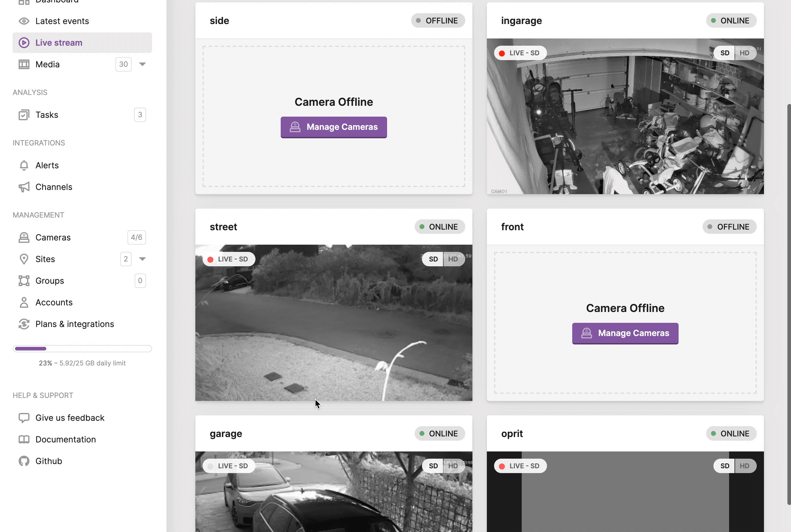The image size is (791, 532).
Task: Expand the Sites section chevron
Action: point(142,259)
